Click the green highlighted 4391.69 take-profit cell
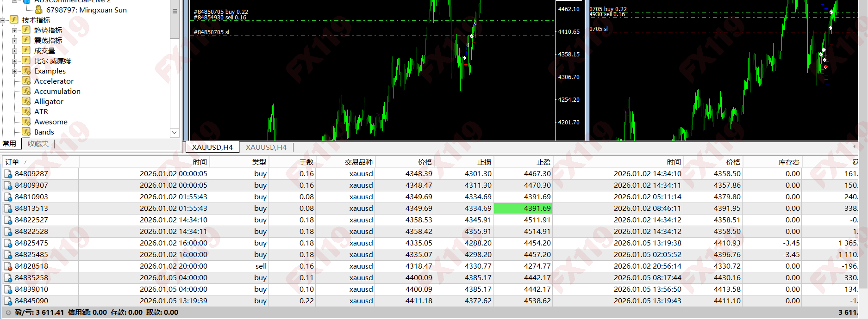Viewport: 868px width, 319px height. tap(523, 209)
